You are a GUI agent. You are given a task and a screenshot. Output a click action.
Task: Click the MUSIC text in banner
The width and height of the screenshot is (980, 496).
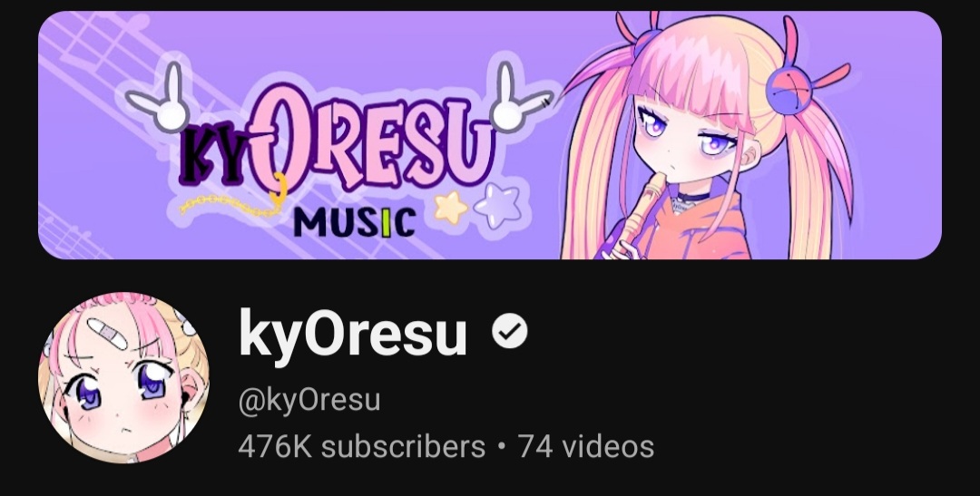tap(355, 222)
